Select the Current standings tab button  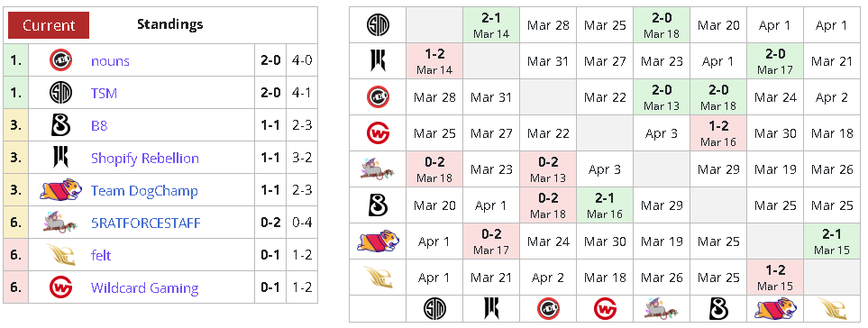pos(48,25)
